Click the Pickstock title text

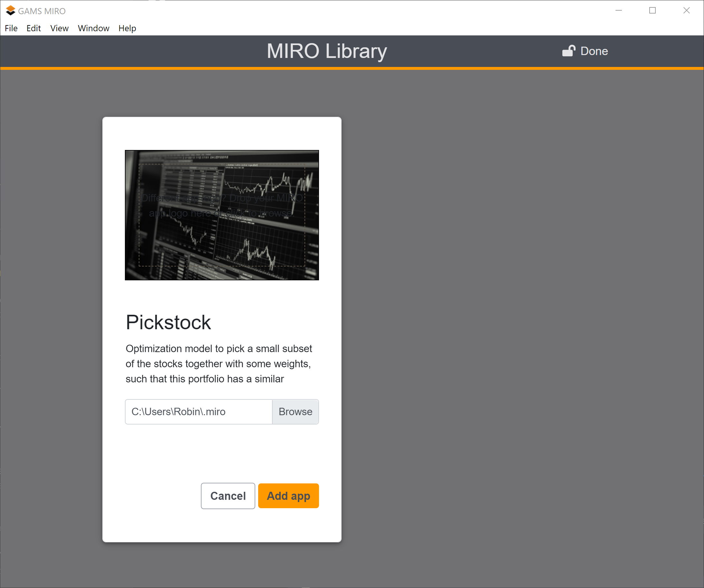click(x=168, y=322)
